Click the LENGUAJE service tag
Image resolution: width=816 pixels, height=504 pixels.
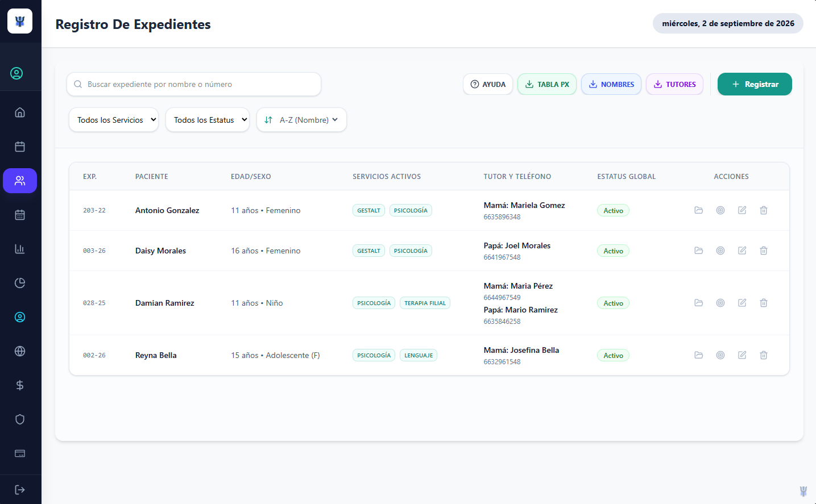click(419, 355)
